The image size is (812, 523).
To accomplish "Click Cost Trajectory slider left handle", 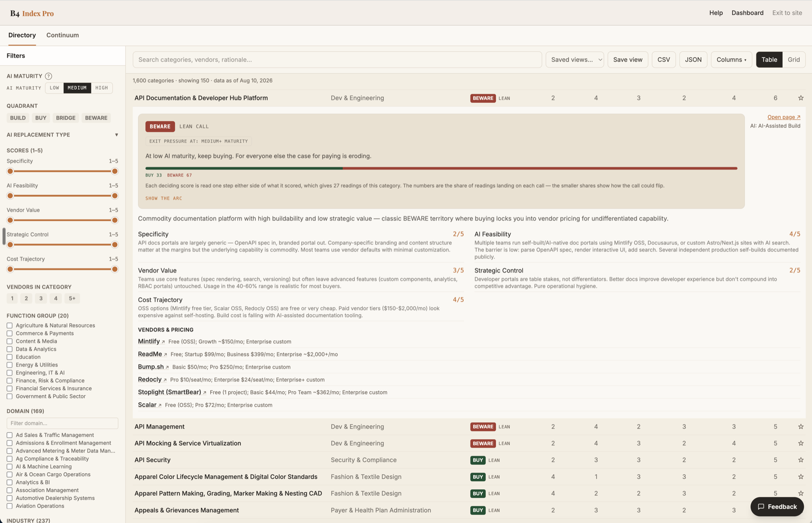I will coord(10,269).
